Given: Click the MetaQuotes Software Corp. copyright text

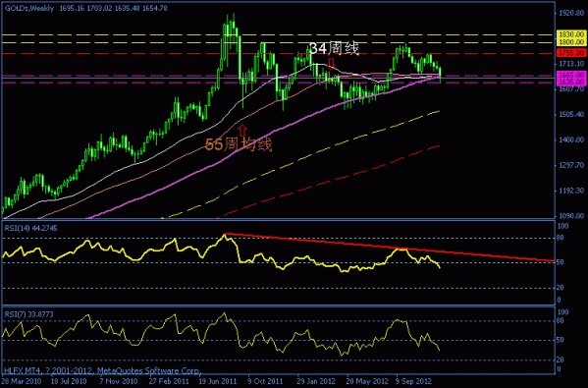Looking at the screenshot, I should (x=149, y=370).
